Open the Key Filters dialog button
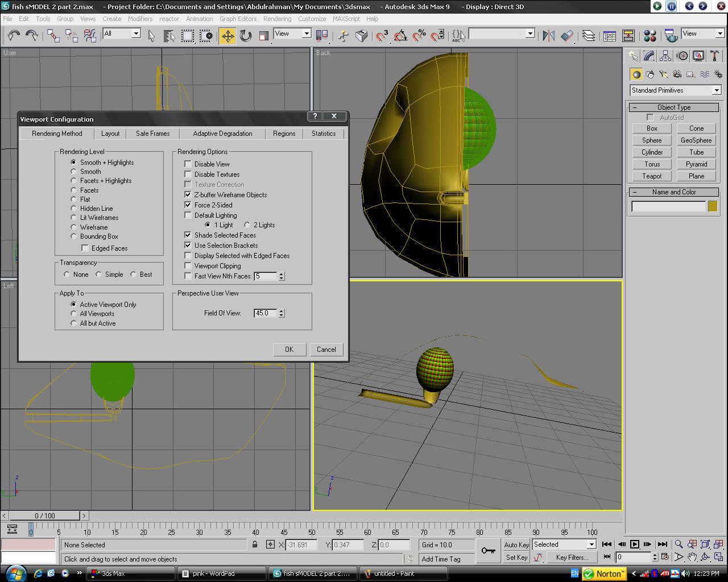Viewport: 728px width, 582px height. click(572, 558)
